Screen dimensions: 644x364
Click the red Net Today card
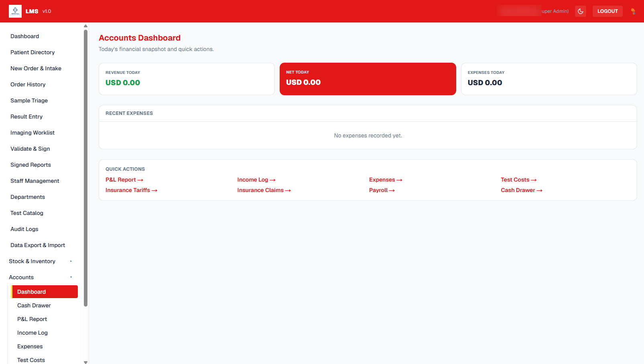click(368, 79)
